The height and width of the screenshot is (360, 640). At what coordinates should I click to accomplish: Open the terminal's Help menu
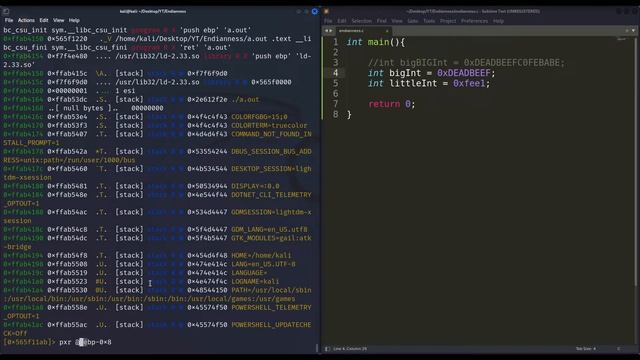click(x=74, y=20)
